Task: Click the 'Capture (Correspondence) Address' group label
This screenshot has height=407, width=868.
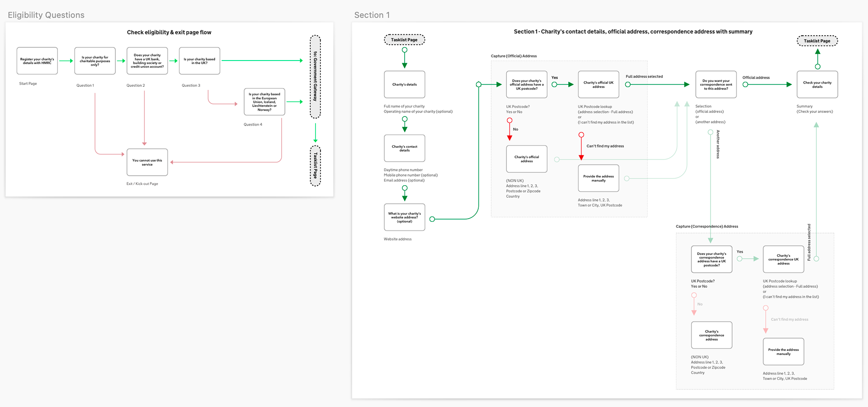Action: click(707, 227)
